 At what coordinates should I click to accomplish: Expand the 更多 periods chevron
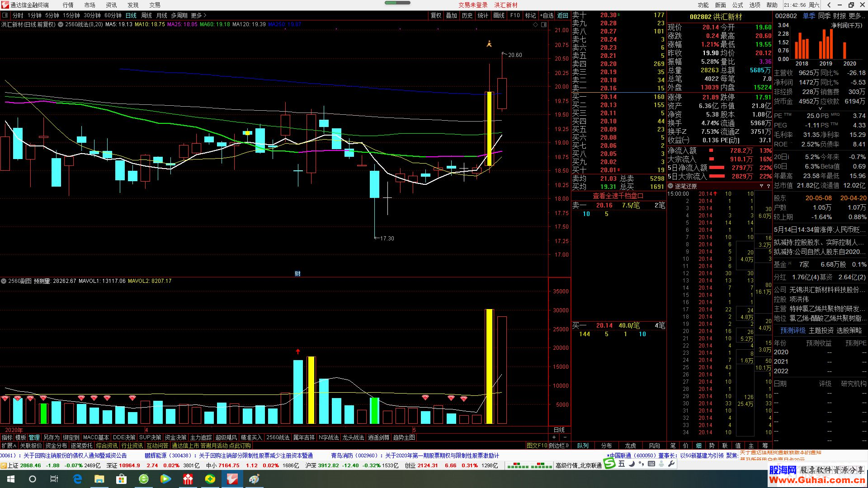point(204,15)
